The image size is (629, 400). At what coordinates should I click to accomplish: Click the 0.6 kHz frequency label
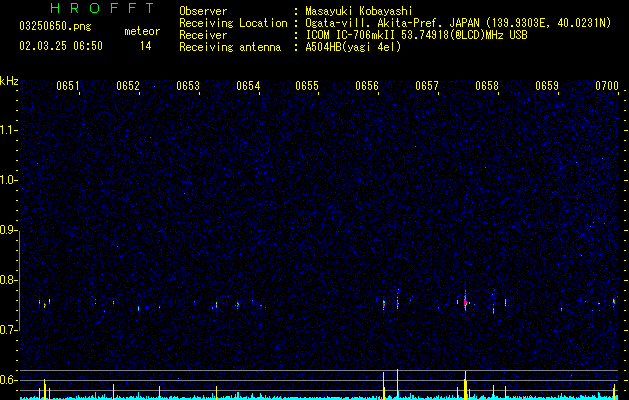[8, 380]
